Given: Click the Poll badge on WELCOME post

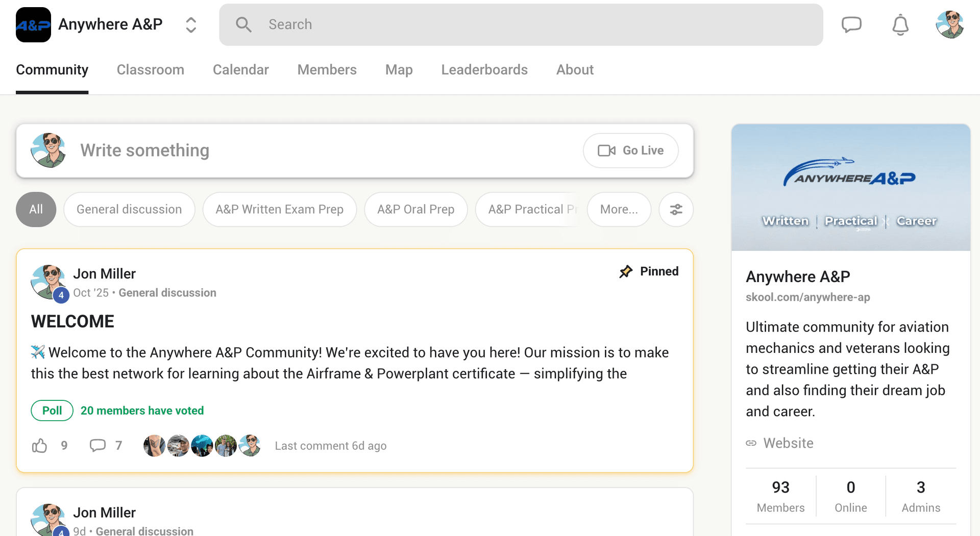Looking at the screenshot, I should click(52, 411).
